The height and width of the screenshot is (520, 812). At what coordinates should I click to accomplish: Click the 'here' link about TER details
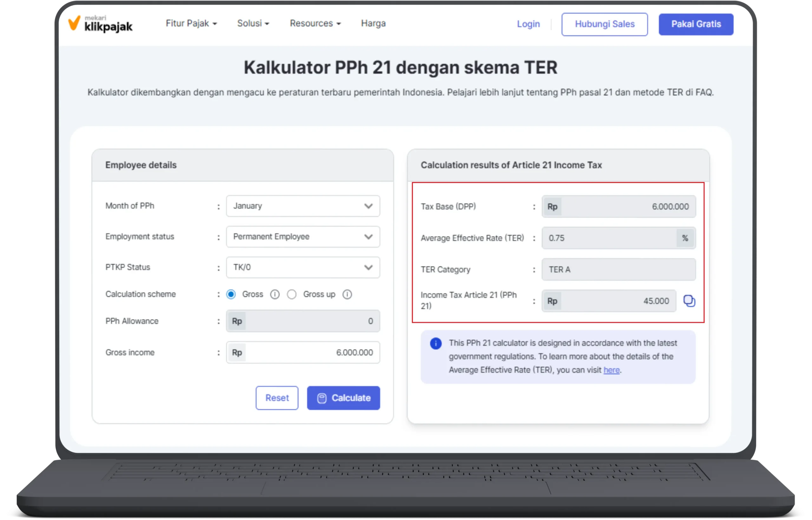coord(612,370)
